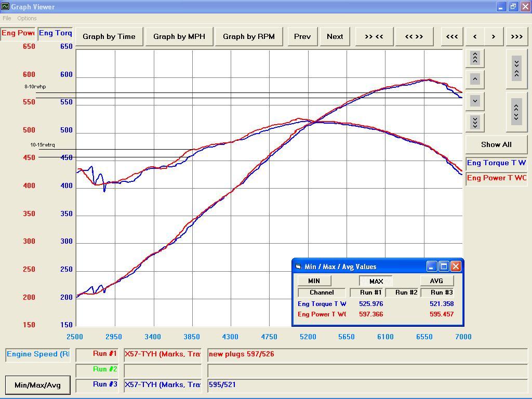Click the Run #1 comment field 'new plugs 597/526'
Screen dimensions: 532x399
[x=367, y=354]
